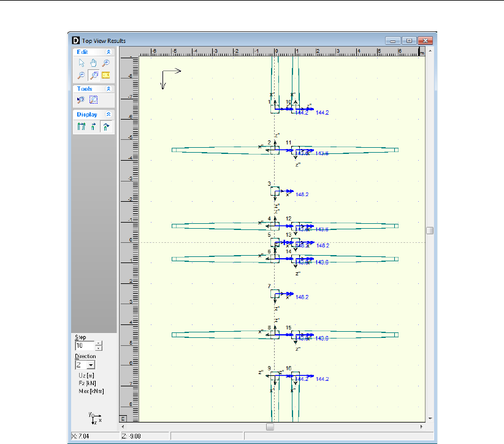Toggle the curved-arrow moment display icon
This screenshot has height=444, width=504.
pyautogui.click(x=105, y=127)
